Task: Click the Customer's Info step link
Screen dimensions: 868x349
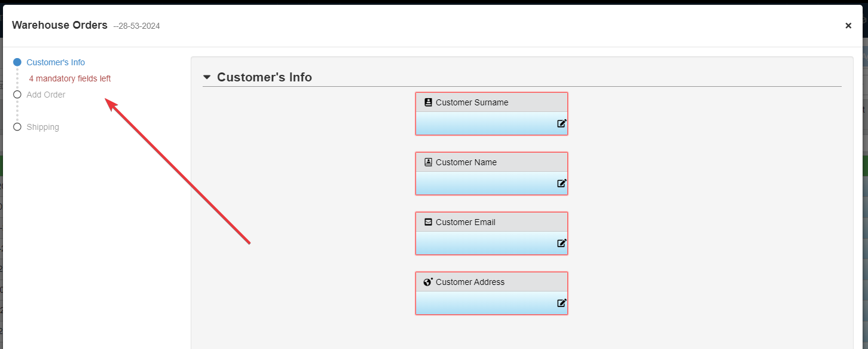Action: (x=56, y=62)
